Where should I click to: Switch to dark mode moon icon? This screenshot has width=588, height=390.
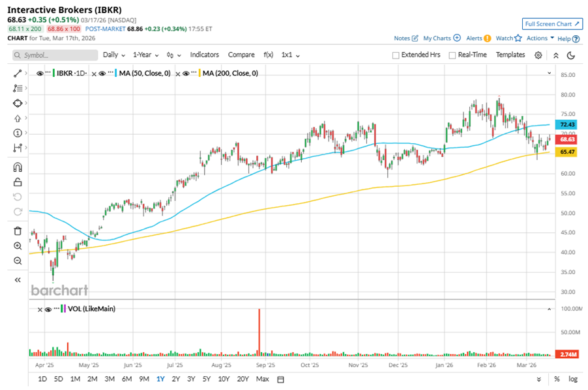coord(570,55)
